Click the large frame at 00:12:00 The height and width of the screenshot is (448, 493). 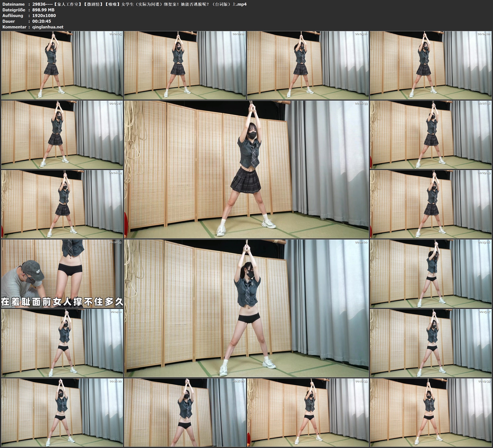coord(246,308)
